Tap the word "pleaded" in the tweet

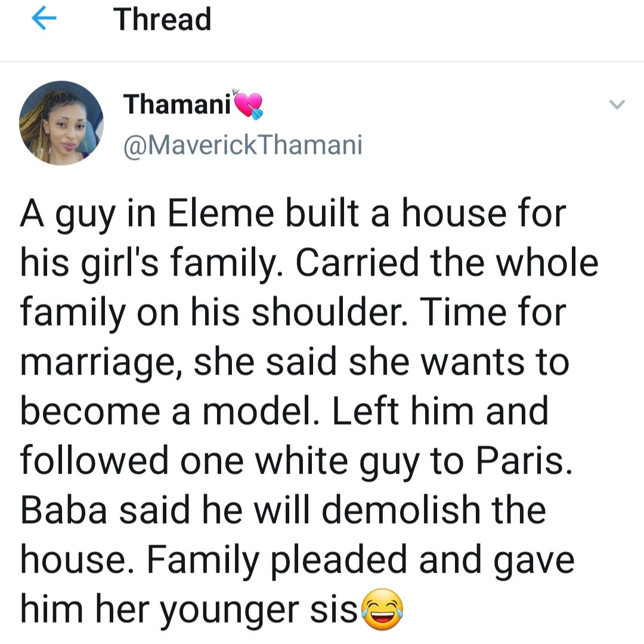click(333, 561)
